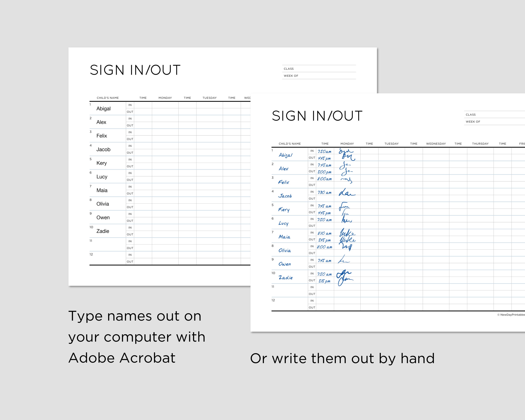
Task: Select the OUT row label for Olivia
Action: coord(312,253)
